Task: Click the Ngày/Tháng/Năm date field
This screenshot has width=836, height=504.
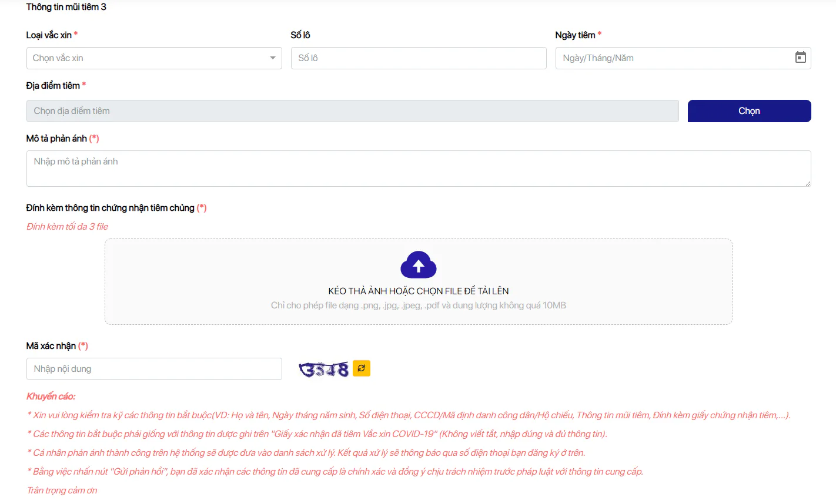Action: pyautogui.click(x=683, y=58)
